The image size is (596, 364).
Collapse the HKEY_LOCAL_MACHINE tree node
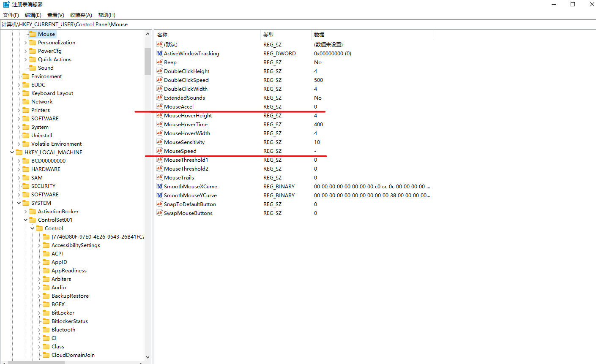12,152
